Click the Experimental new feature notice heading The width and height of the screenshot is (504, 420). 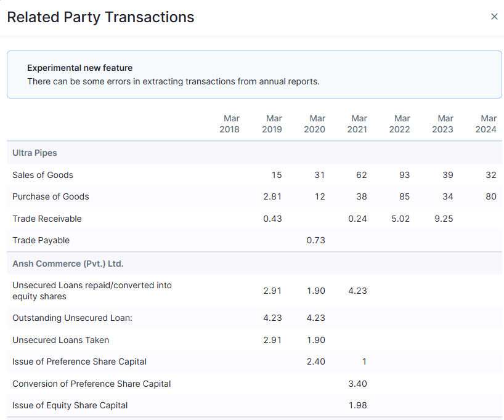tap(79, 68)
